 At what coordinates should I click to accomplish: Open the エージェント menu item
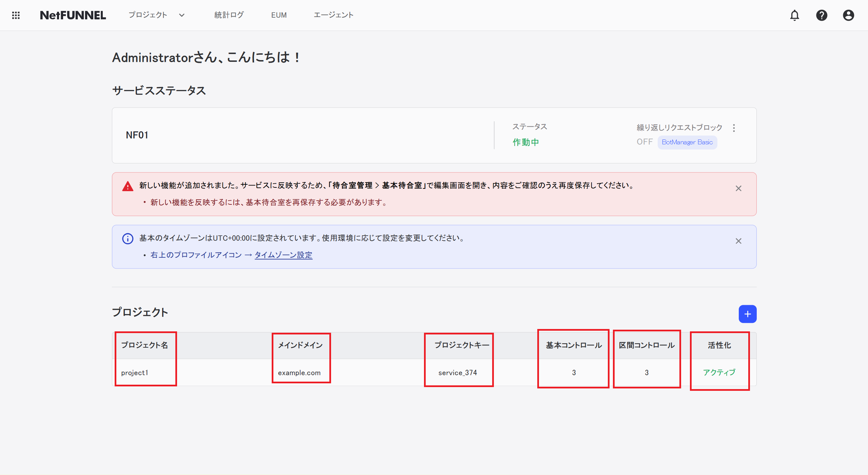(333, 15)
